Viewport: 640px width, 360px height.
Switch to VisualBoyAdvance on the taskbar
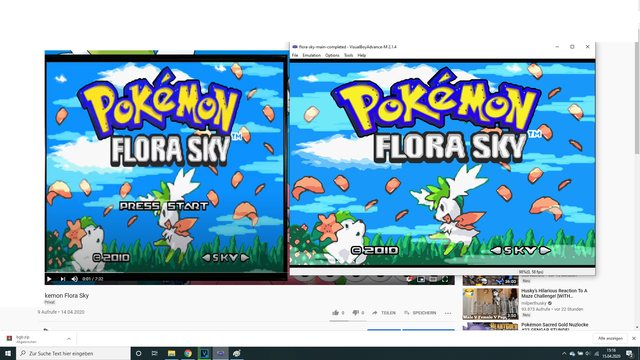pyautogui.click(x=220, y=353)
